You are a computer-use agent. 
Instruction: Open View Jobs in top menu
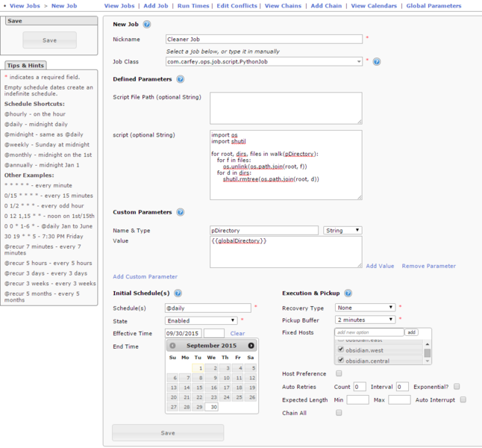[119, 5]
